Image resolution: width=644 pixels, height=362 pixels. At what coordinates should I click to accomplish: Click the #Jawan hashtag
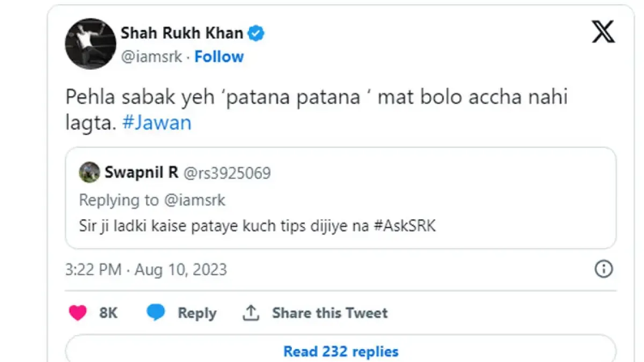(x=157, y=122)
